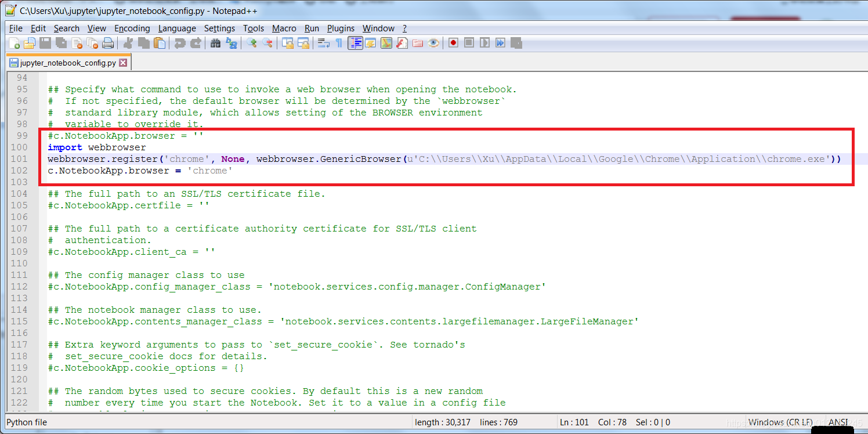The width and height of the screenshot is (868, 434).
Task: Click the 'import webbrowser' line
Action: 96,147
